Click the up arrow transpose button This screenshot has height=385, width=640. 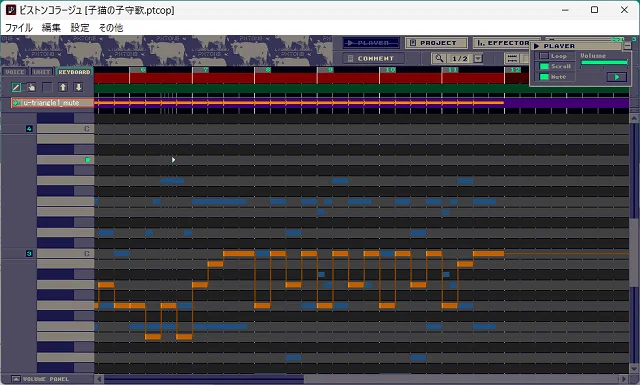pyautogui.click(x=63, y=87)
